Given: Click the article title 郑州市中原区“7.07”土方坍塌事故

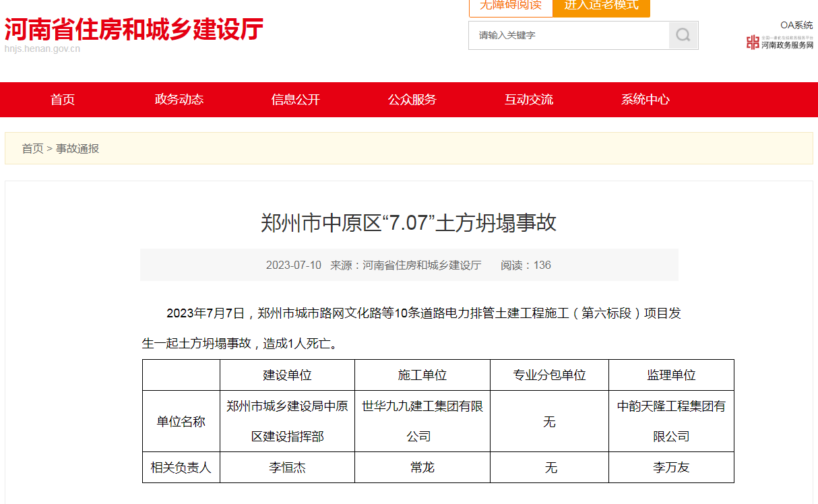Looking at the screenshot, I should point(408,223).
